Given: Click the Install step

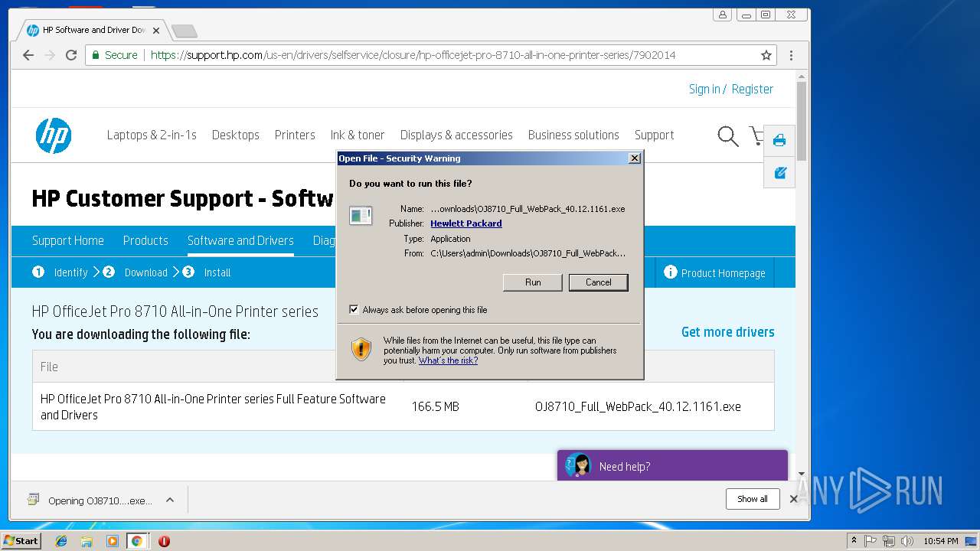Looking at the screenshot, I should coord(217,272).
